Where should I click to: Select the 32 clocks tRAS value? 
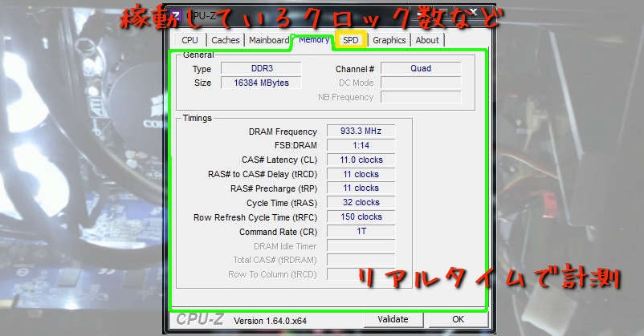[x=361, y=202]
